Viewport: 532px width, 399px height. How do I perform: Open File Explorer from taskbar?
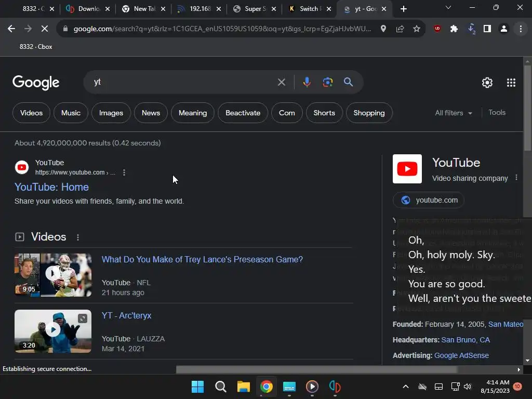pos(243,387)
